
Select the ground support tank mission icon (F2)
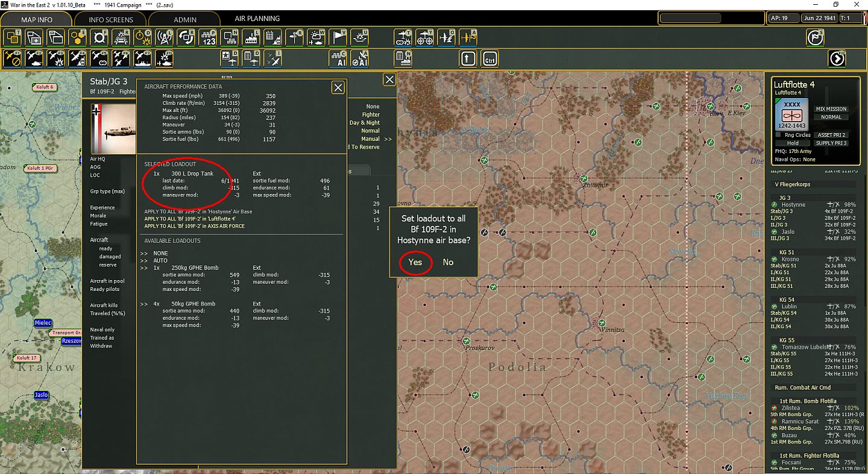(x=34, y=58)
